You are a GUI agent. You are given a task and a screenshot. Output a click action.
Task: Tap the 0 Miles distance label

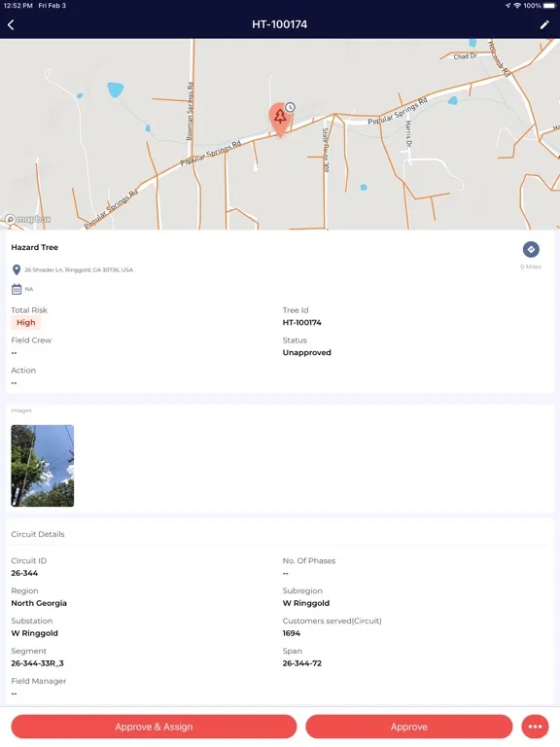click(x=531, y=267)
